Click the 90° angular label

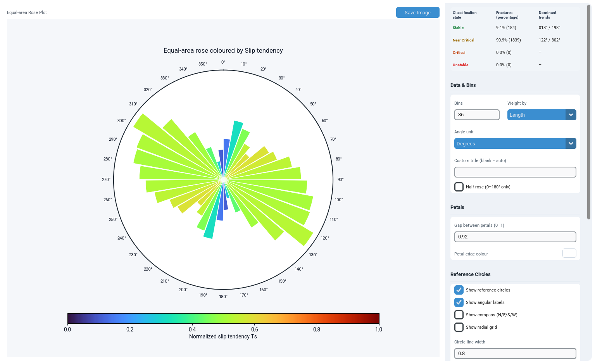click(x=340, y=180)
